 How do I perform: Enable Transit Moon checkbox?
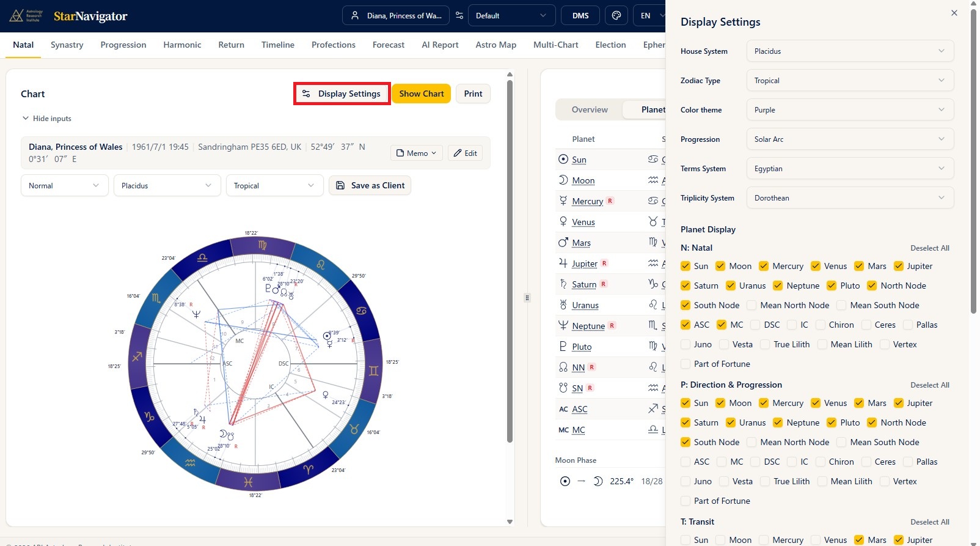[x=720, y=540]
